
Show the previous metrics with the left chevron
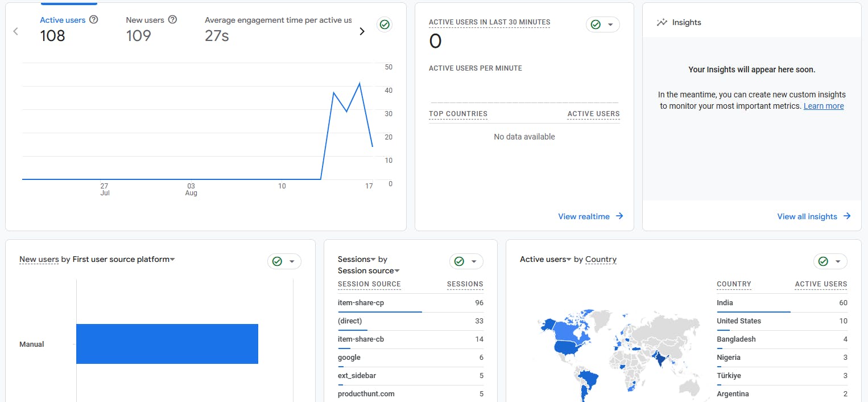click(16, 31)
